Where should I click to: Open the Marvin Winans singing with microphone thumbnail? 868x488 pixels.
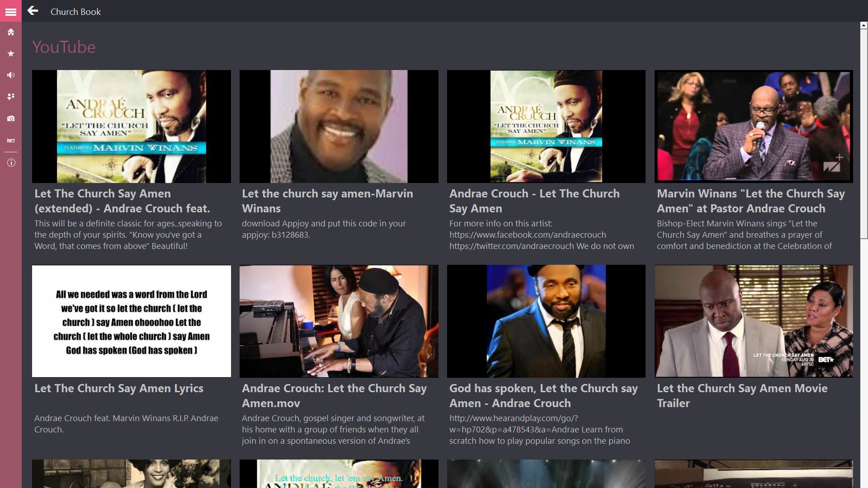[x=754, y=127]
